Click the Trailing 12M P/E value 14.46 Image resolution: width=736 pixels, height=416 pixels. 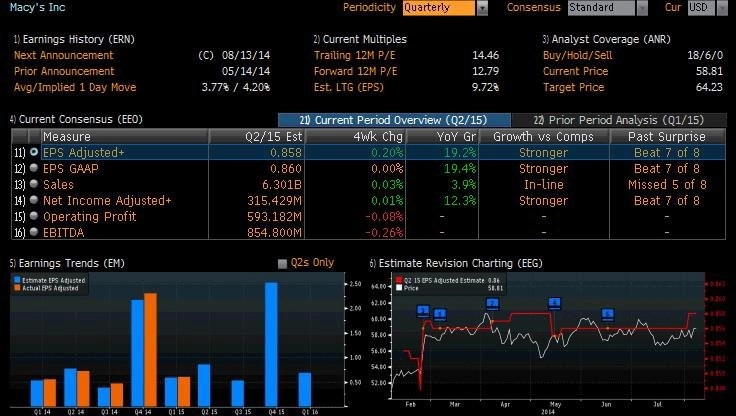[485, 55]
